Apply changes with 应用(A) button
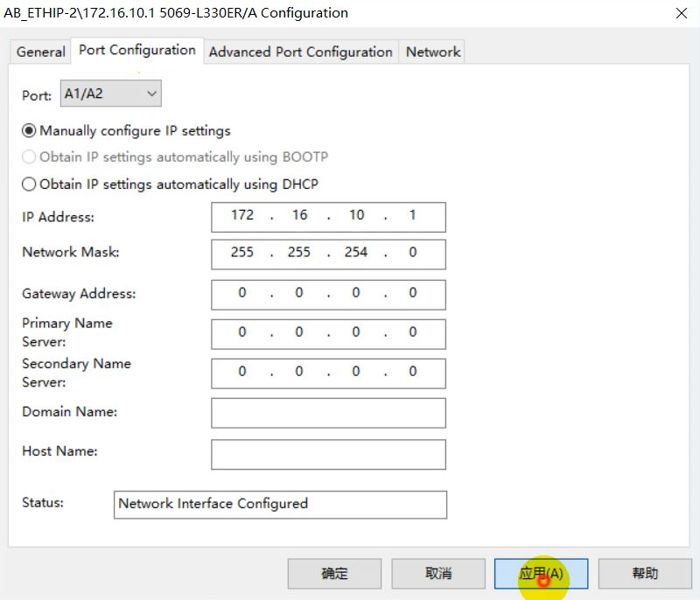The width and height of the screenshot is (700, 600). point(541,574)
